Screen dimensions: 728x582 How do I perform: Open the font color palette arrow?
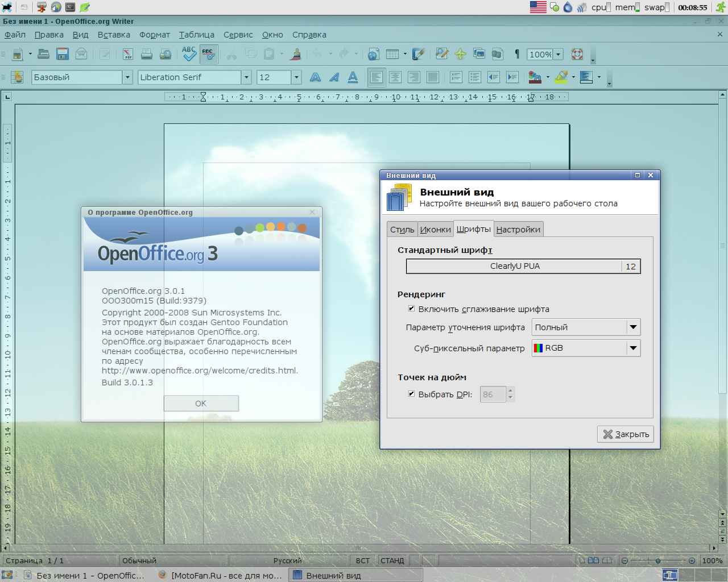(x=548, y=77)
